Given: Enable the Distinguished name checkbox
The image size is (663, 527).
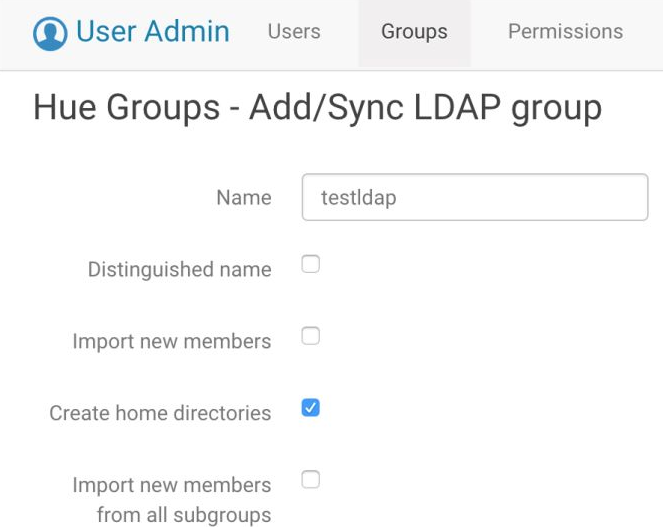Looking at the screenshot, I should (x=310, y=264).
